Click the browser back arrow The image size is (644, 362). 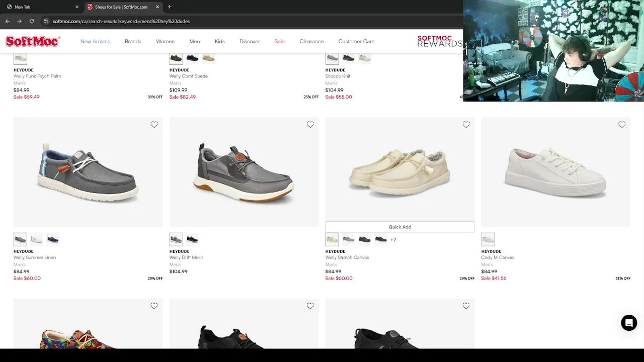tap(8, 21)
